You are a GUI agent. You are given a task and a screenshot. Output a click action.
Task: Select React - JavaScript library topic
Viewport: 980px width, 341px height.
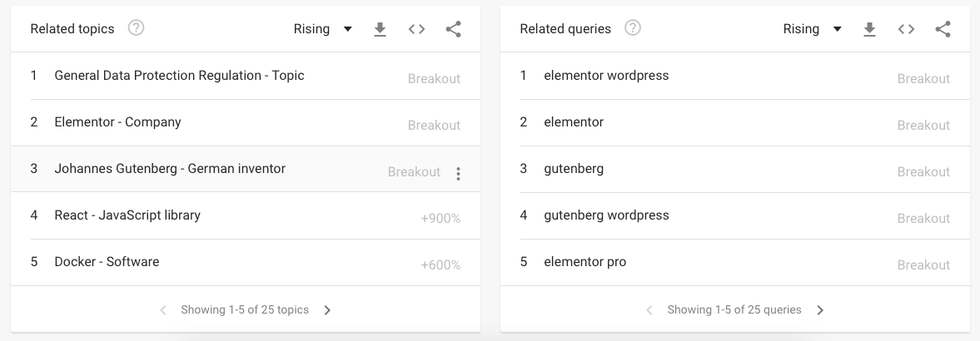246,216
